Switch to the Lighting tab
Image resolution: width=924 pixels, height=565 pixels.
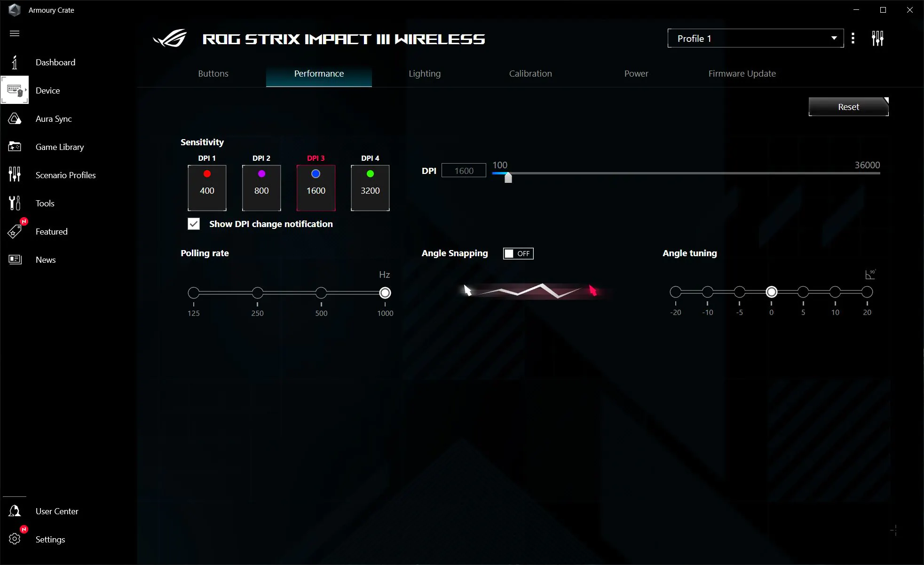(x=424, y=73)
